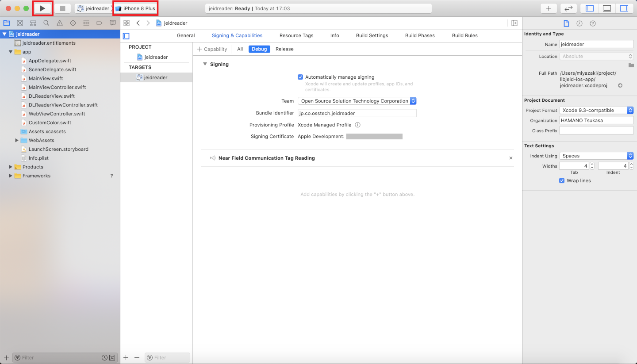This screenshot has height=364, width=637.
Task: Show the Symbol navigator
Action: (x=33, y=23)
